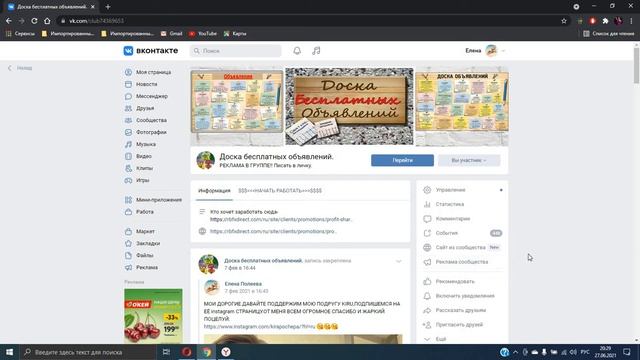Screen dimensions: 640x360
Task: Open the Gmail bookmark
Action: (x=171, y=34)
